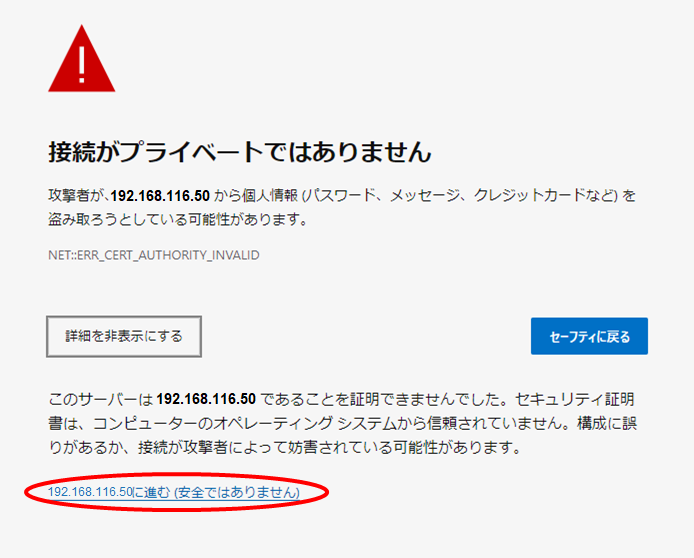Collapse details using 詳細を非表示にする button

124,336
